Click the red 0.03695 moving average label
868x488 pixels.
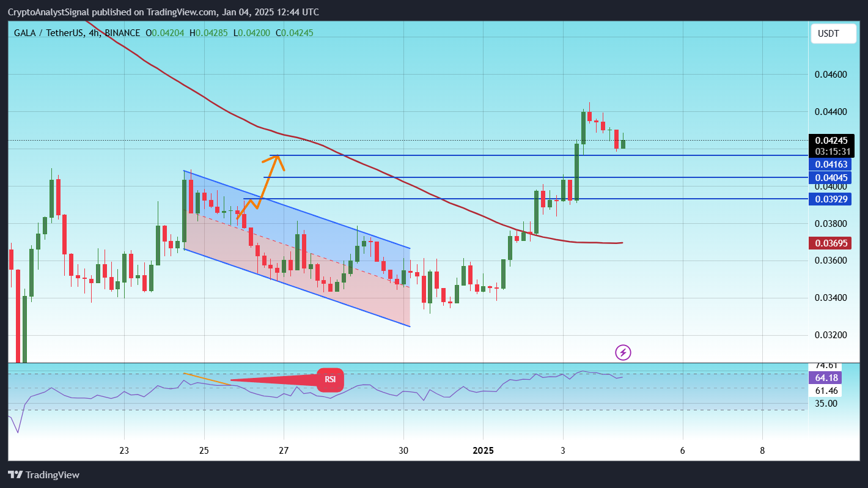point(831,243)
